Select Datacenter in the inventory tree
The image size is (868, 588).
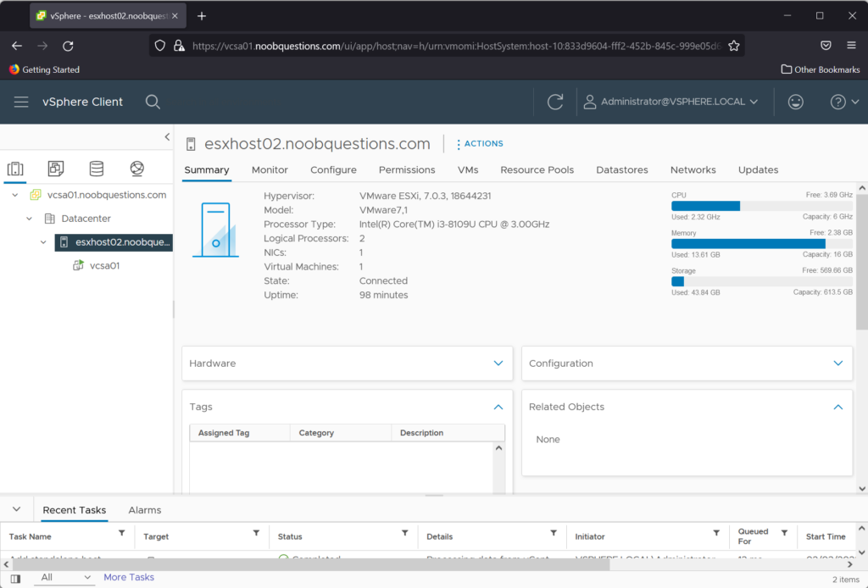[86, 219]
